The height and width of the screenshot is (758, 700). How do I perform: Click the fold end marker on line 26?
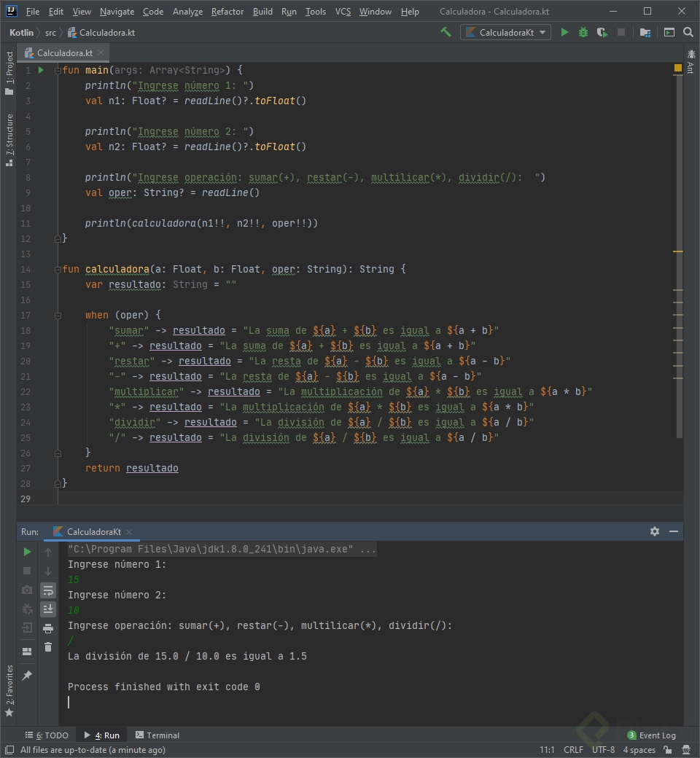point(58,453)
